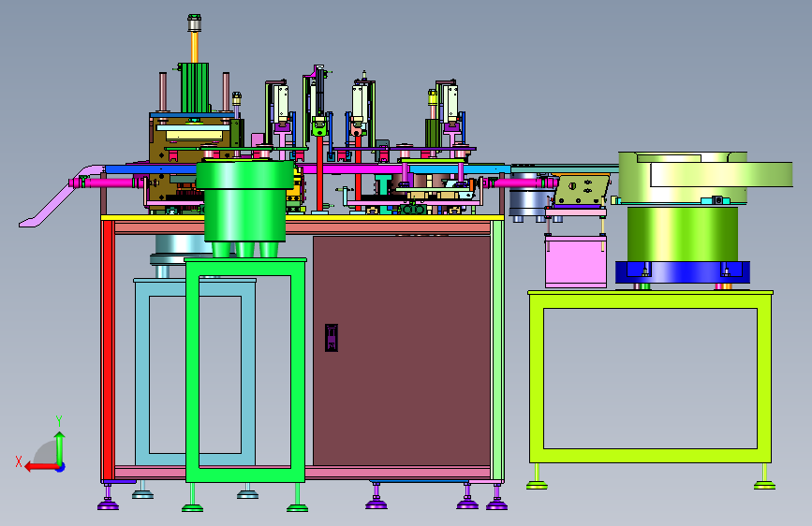Image resolution: width=812 pixels, height=526 pixels.
Task: Select the blue horizontal rail on left
Action: 150,169
